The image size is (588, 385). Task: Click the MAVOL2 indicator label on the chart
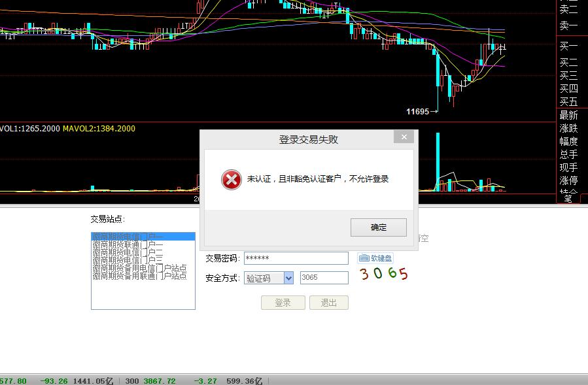[99, 129]
